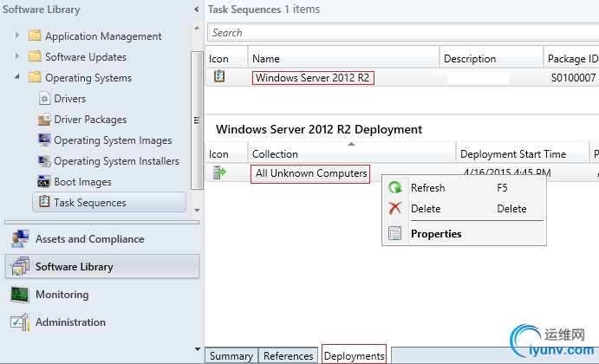Click the All Unknown Computers deployment icon
Screen dimensions: 599x364
tap(219, 172)
